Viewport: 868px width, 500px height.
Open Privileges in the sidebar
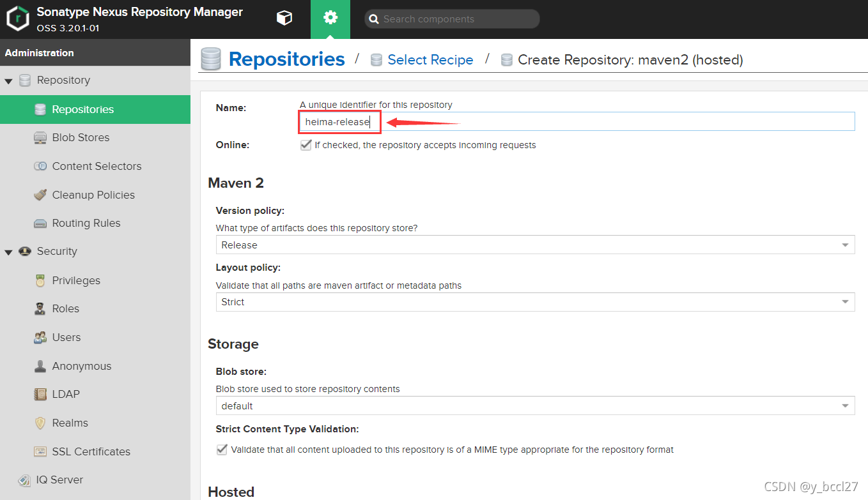click(76, 280)
